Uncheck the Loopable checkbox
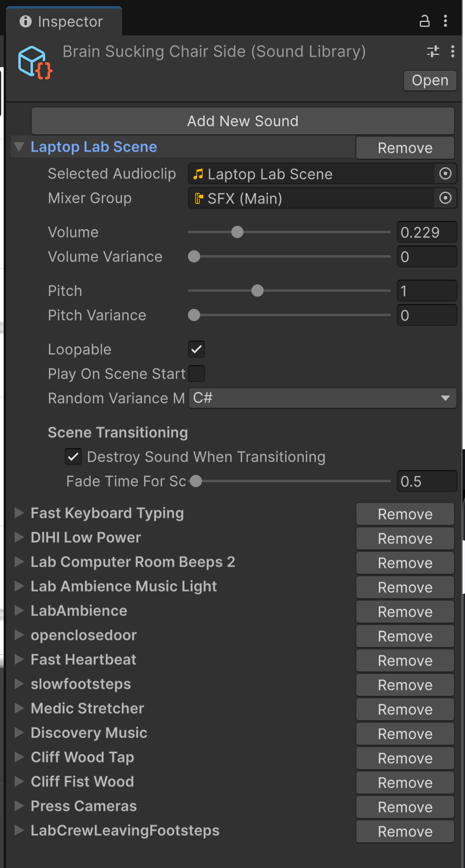This screenshot has height=868, width=465. click(x=196, y=350)
